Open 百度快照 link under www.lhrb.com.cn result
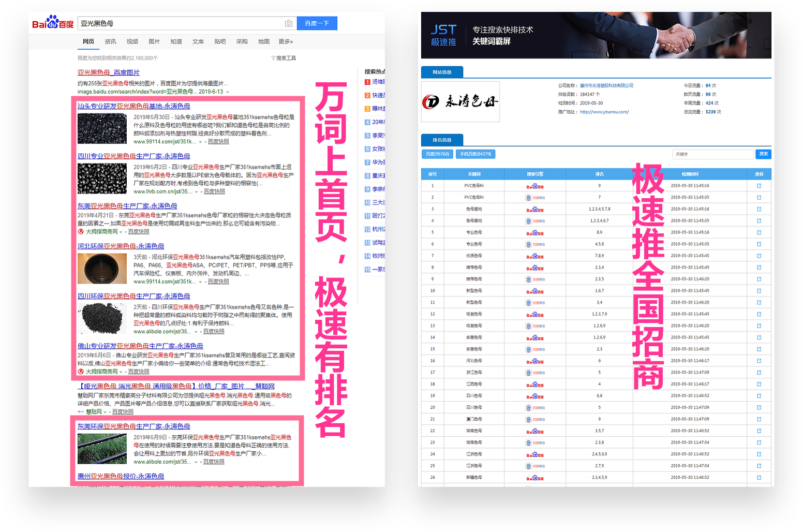Viewport: 803px width, 532px height. pyautogui.click(x=214, y=191)
